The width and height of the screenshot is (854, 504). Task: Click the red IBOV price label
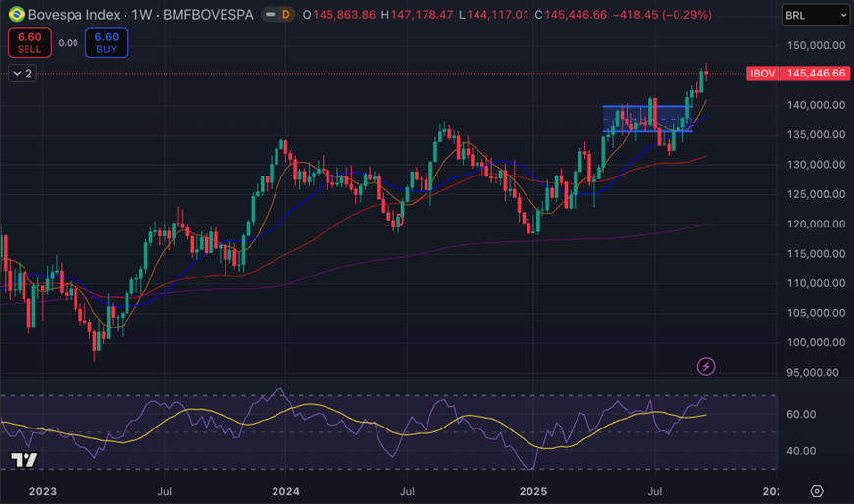762,74
